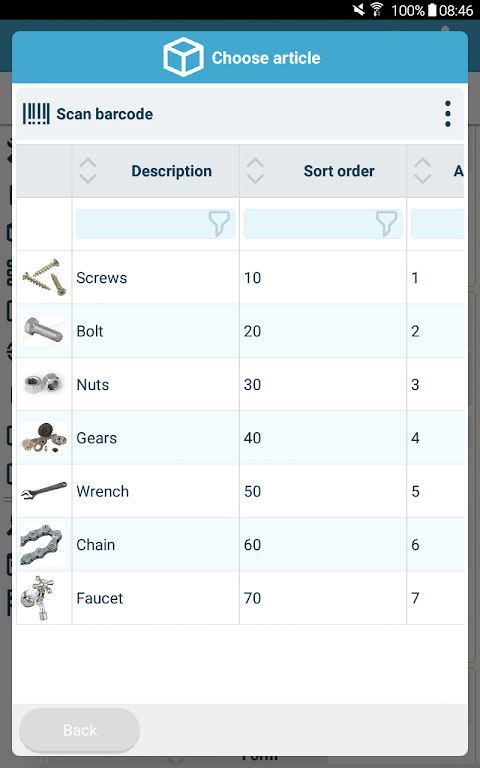Image resolution: width=480 pixels, height=768 pixels.
Task: Toggle sort arrows on the third column
Action: point(423,171)
